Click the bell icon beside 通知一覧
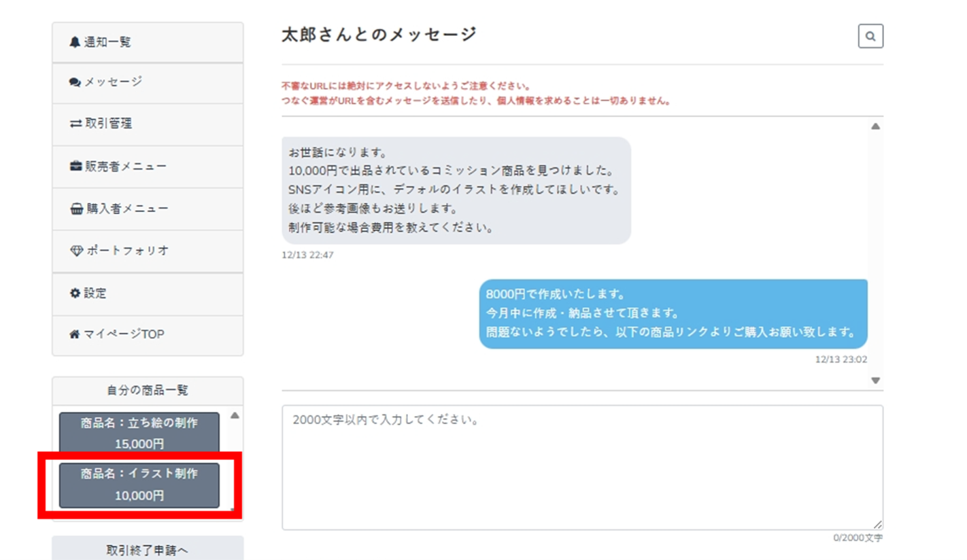The height and width of the screenshot is (560, 967). [x=75, y=42]
